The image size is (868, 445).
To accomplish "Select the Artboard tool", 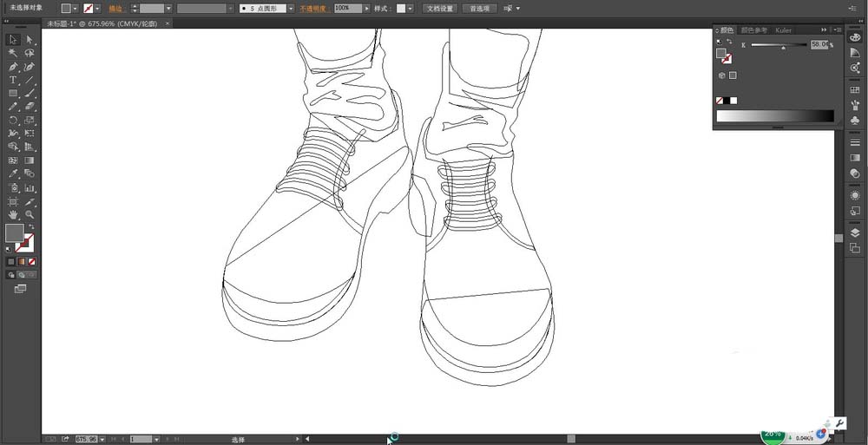I will coord(13,201).
